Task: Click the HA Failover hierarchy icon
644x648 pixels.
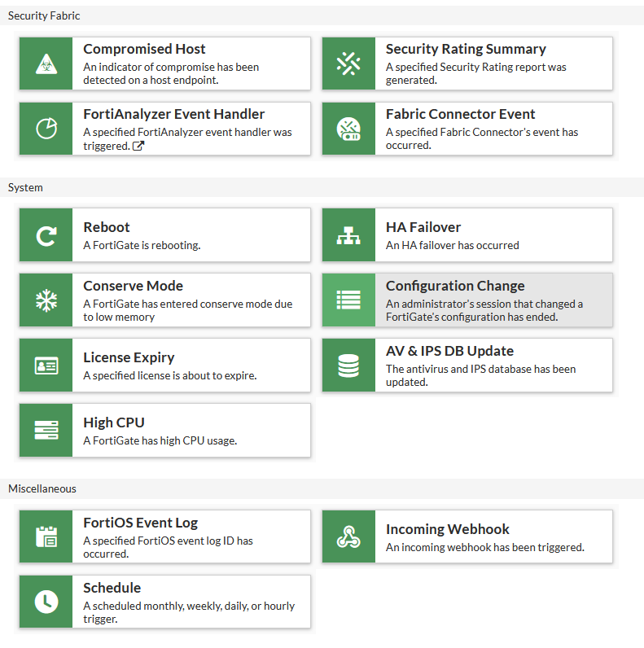Action: pyautogui.click(x=348, y=235)
